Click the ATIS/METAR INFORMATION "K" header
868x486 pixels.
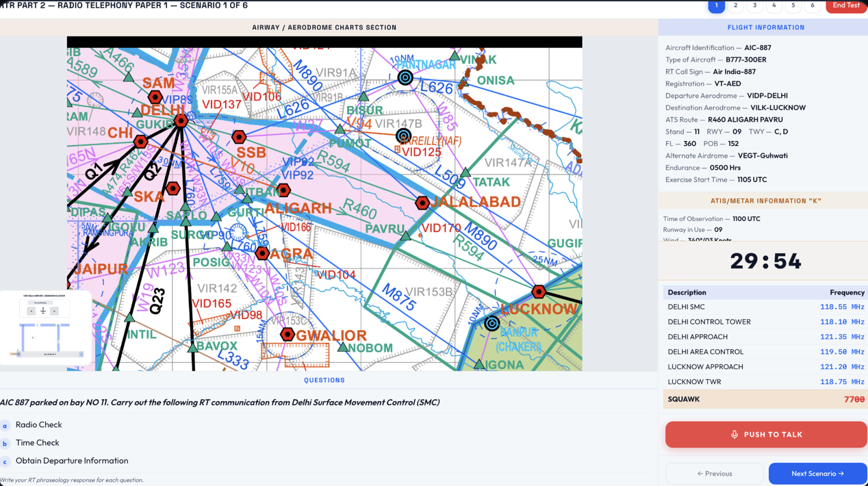pyautogui.click(x=766, y=201)
